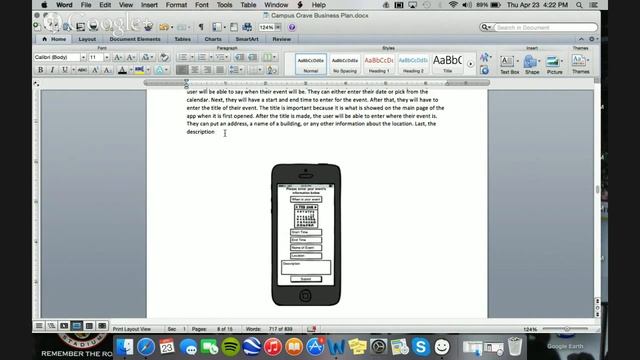Click the Columns icon in Paragraph group
This screenshot has width=640, height=360.
click(x=267, y=57)
